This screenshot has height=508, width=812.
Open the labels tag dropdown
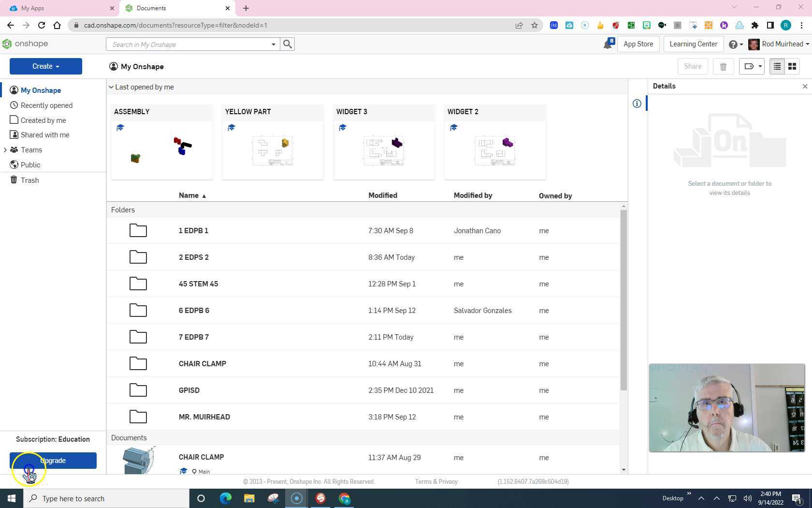pos(751,66)
